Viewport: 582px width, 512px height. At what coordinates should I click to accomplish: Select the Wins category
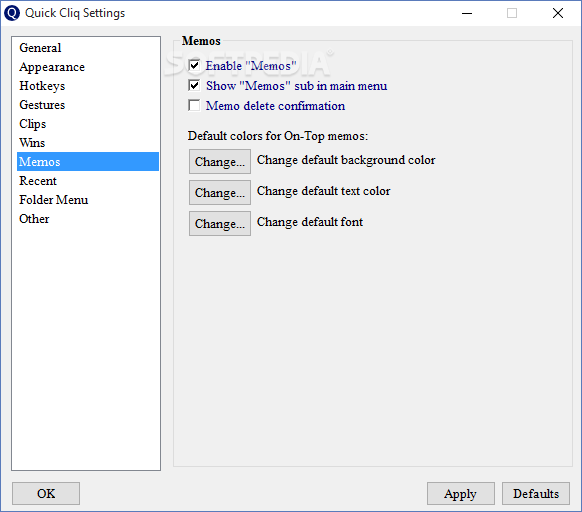(x=88, y=143)
